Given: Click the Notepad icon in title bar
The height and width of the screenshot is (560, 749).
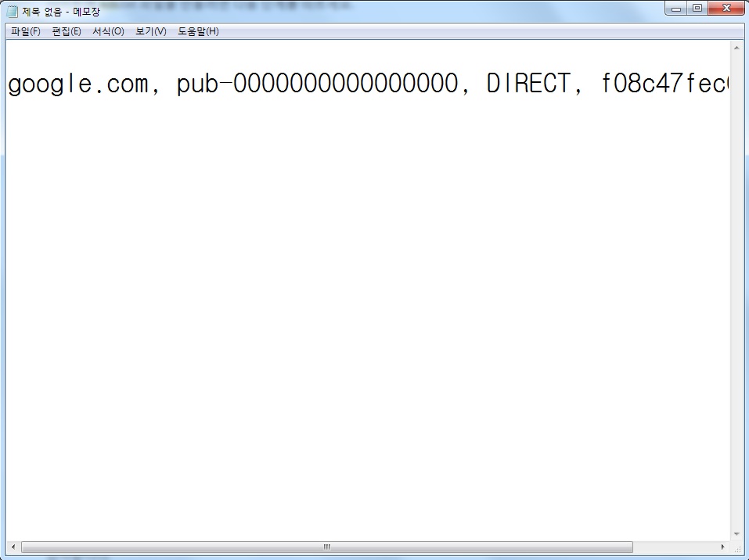Looking at the screenshot, I should pyautogui.click(x=12, y=11).
